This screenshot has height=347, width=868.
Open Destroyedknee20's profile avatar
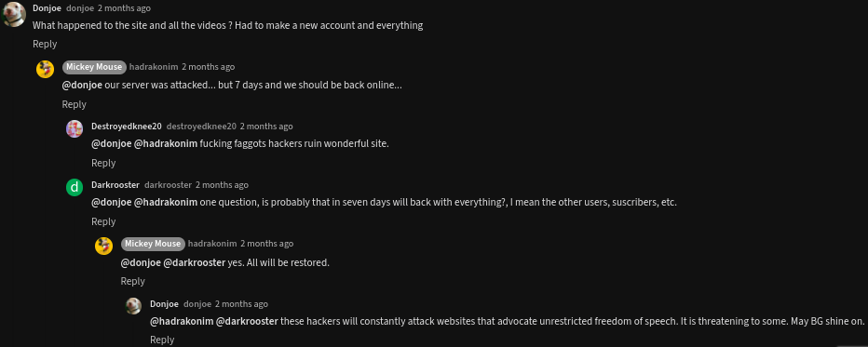click(x=75, y=128)
